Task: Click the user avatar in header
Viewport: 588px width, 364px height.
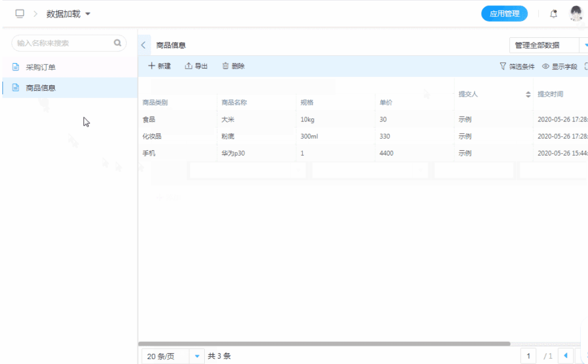Action: click(576, 13)
